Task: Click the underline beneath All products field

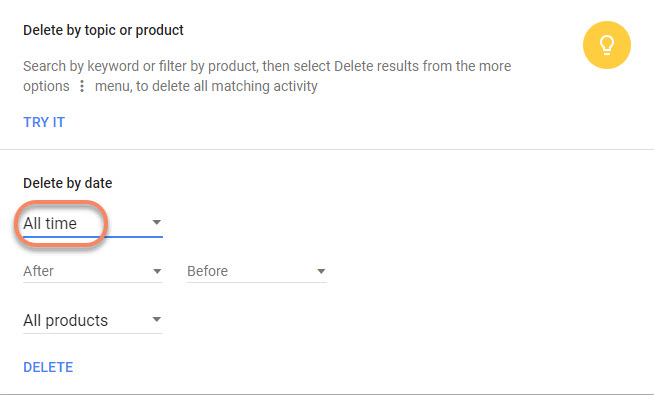Action: coord(93,333)
